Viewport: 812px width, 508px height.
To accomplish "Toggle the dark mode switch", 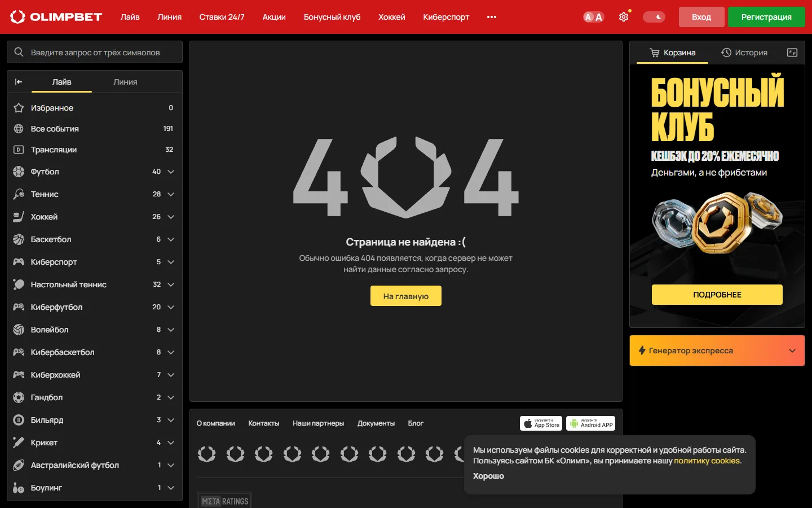I will (654, 17).
